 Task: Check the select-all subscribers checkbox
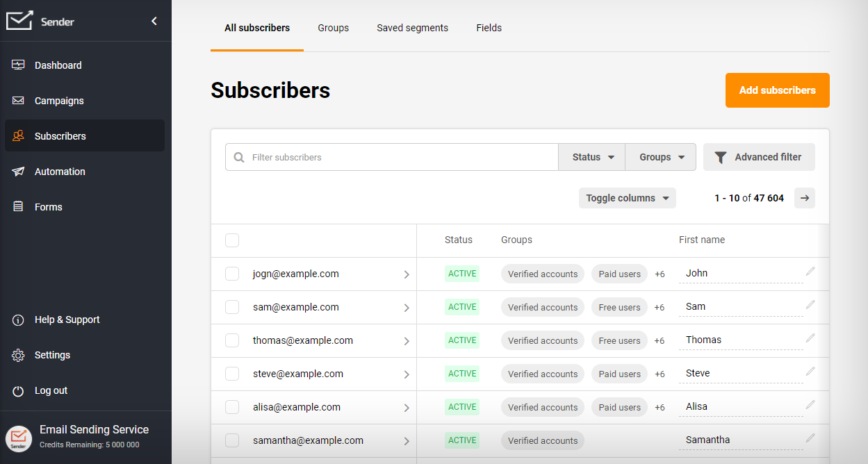coord(232,240)
